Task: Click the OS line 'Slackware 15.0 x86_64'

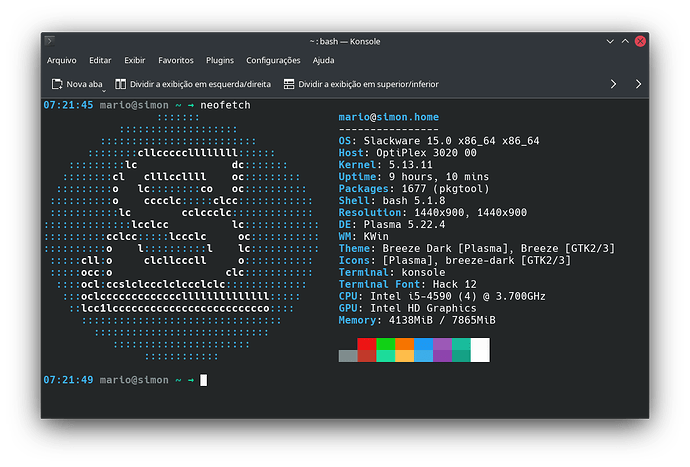Action: coord(429,141)
